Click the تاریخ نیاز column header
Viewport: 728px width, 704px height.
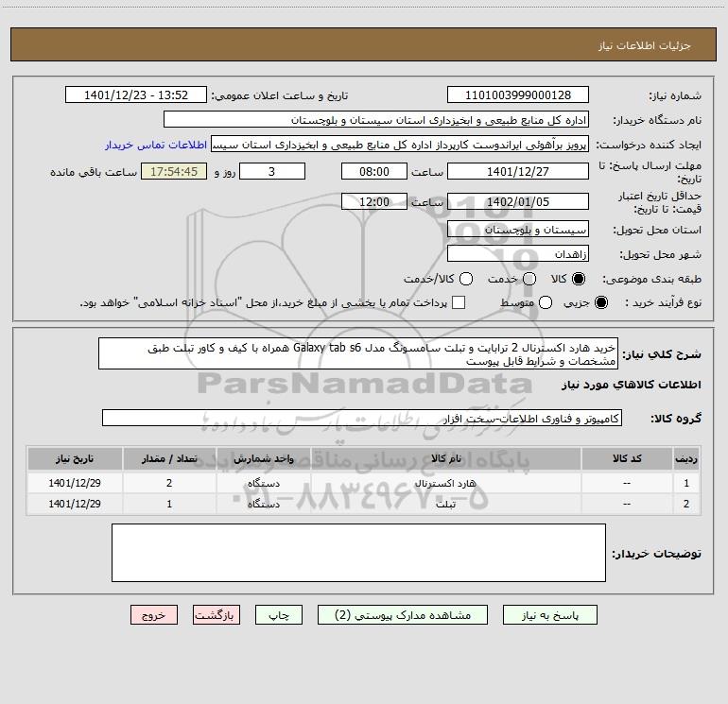point(75,458)
